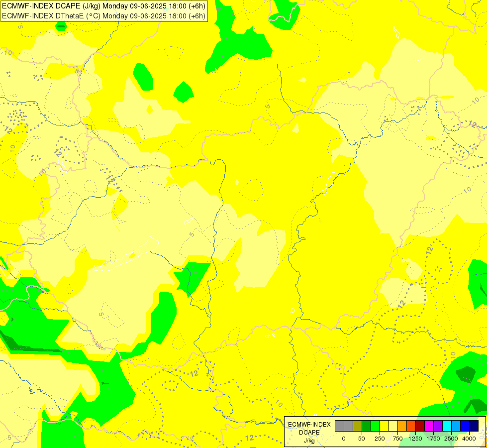Click the legend value 250
Viewport: 487px width, 448px height.
[380, 439]
